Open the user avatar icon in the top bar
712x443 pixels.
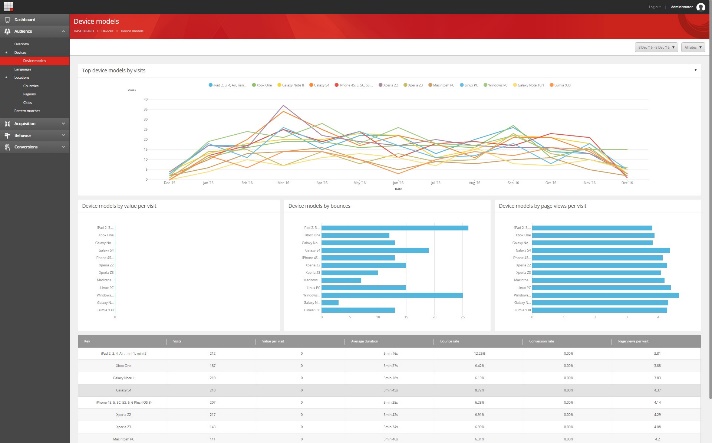tap(701, 6)
